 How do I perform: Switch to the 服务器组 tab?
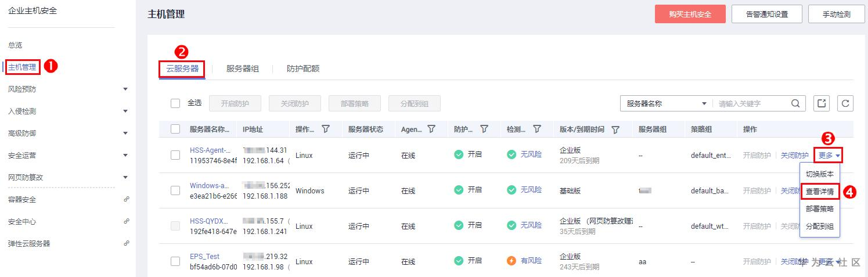coord(243,69)
